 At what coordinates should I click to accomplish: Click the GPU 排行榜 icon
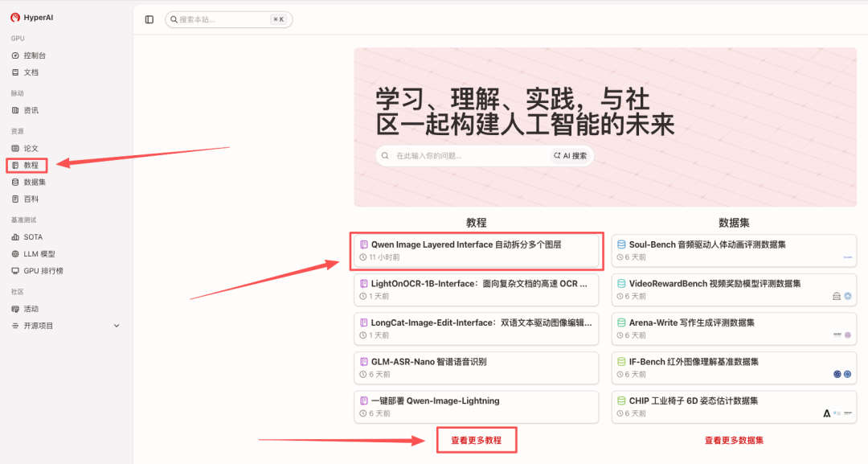[15, 271]
